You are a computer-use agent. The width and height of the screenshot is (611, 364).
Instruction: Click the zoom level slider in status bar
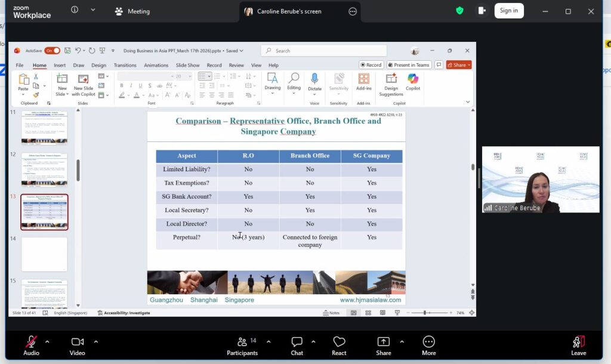point(430,313)
